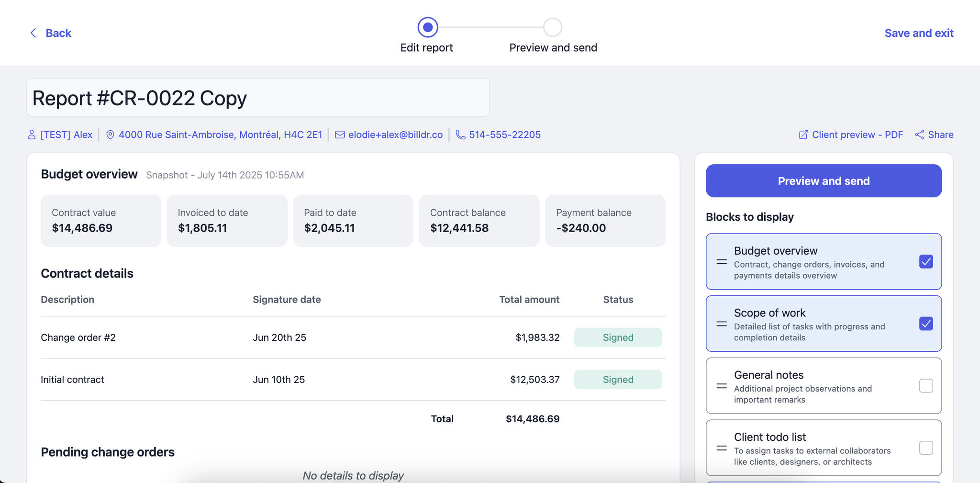This screenshot has height=483, width=980.
Task: Click the blue Preview and send button
Action: pyautogui.click(x=824, y=181)
